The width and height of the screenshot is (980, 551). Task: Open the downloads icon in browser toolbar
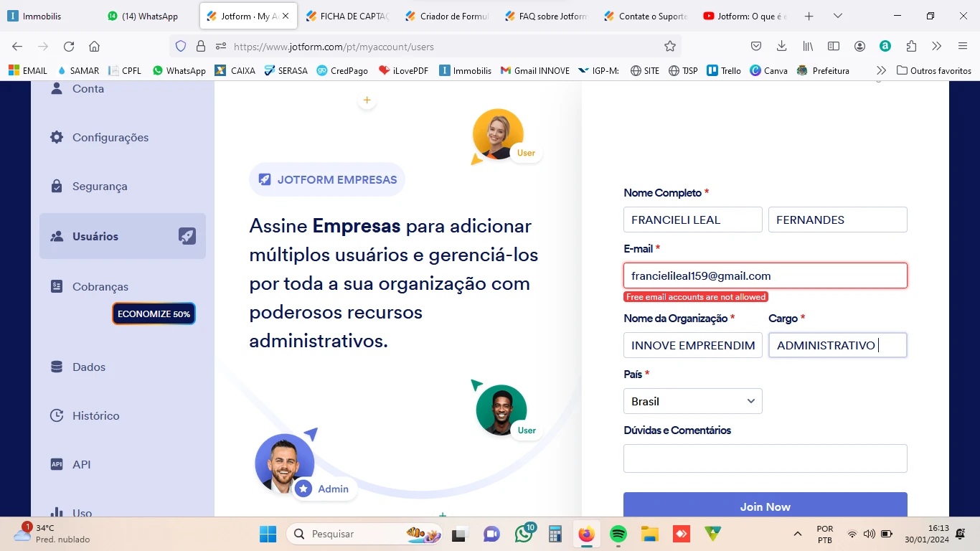coord(781,45)
